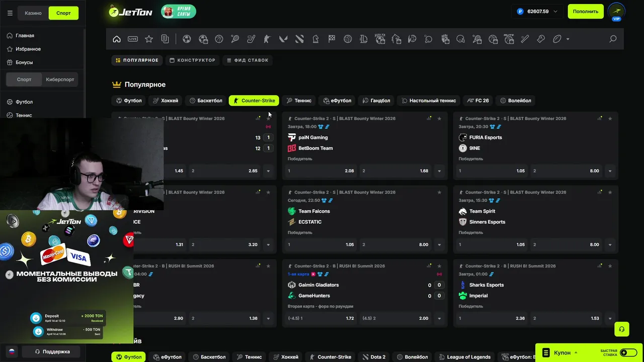644x362 pixels.
Task: Select the racing checkered flag icon
Action: tap(332, 39)
